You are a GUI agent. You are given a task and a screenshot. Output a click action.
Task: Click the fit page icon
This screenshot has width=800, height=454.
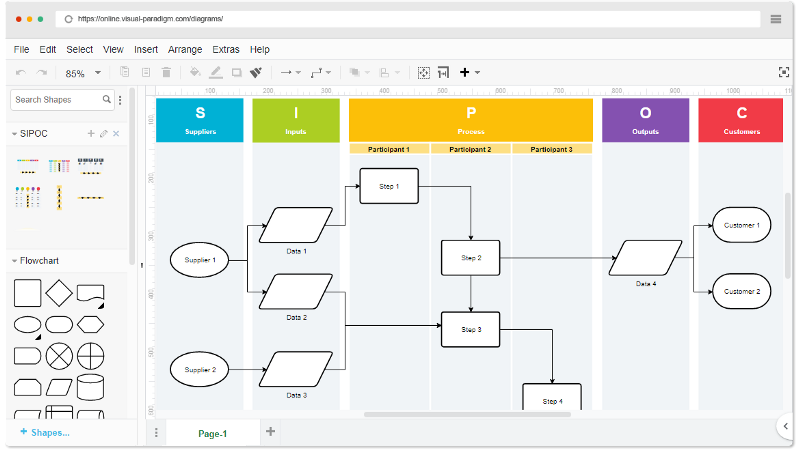[x=424, y=73]
